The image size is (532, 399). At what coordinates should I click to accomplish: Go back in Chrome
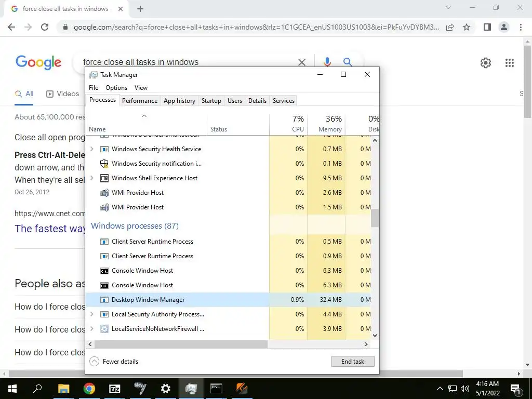11,27
